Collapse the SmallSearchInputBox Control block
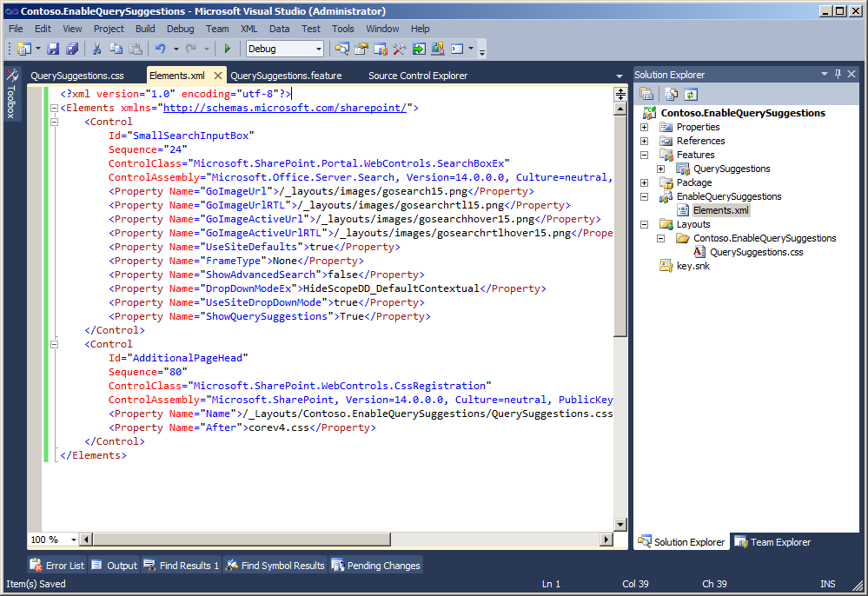Viewport: 868px width, 596px height. pyautogui.click(x=54, y=122)
